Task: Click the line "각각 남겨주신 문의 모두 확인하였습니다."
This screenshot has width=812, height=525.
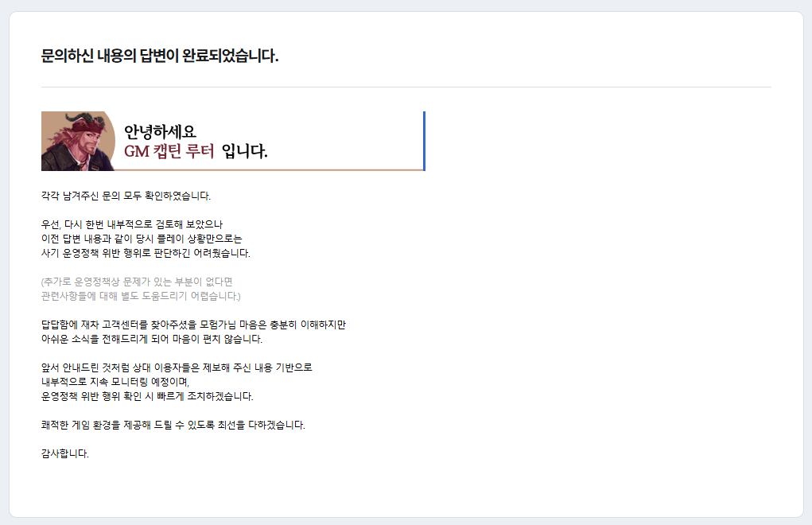Action: point(126,196)
